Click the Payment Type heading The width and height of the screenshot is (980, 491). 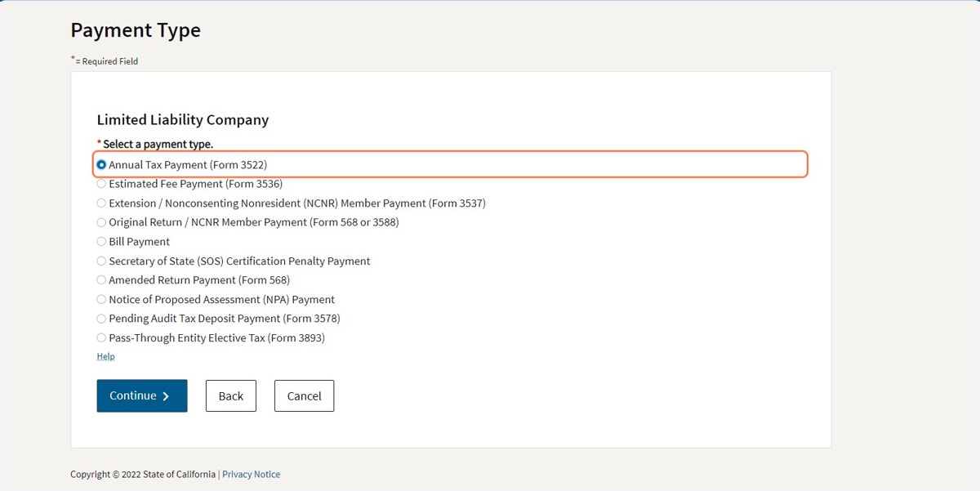[136, 30]
